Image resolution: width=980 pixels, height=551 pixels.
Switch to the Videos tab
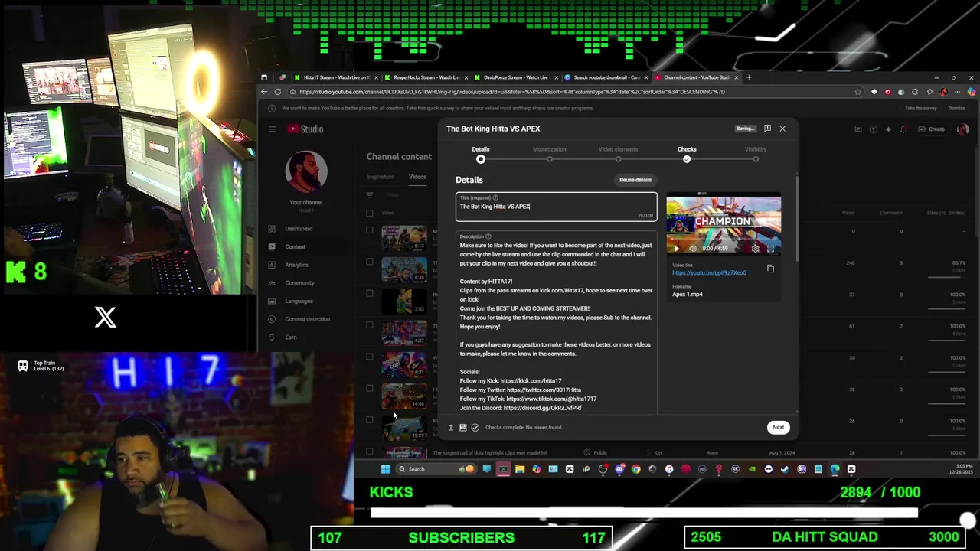(417, 177)
